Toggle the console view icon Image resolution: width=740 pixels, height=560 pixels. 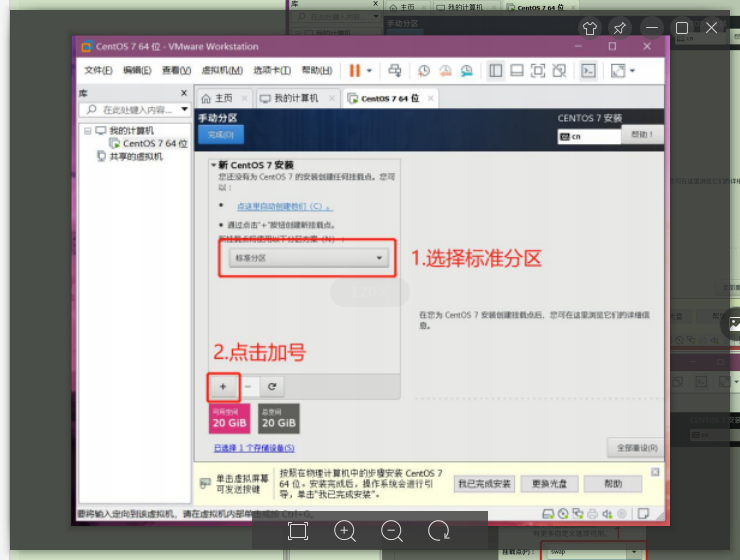tap(588, 71)
